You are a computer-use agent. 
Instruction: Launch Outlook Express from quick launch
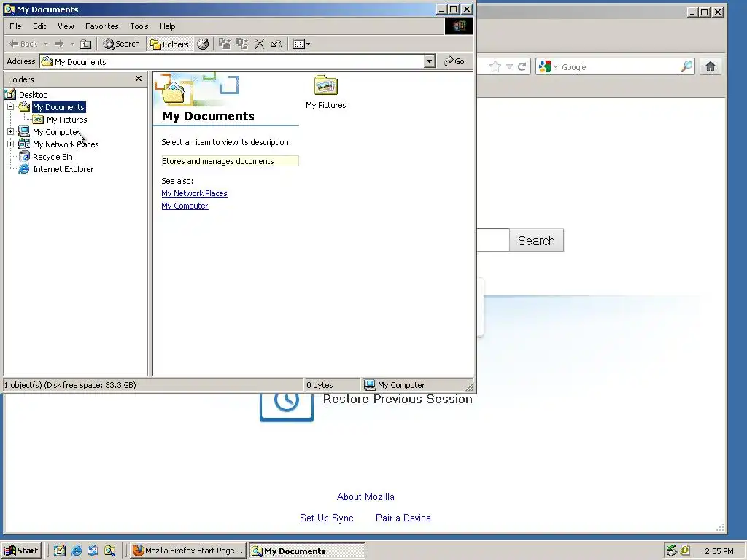click(93, 551)
